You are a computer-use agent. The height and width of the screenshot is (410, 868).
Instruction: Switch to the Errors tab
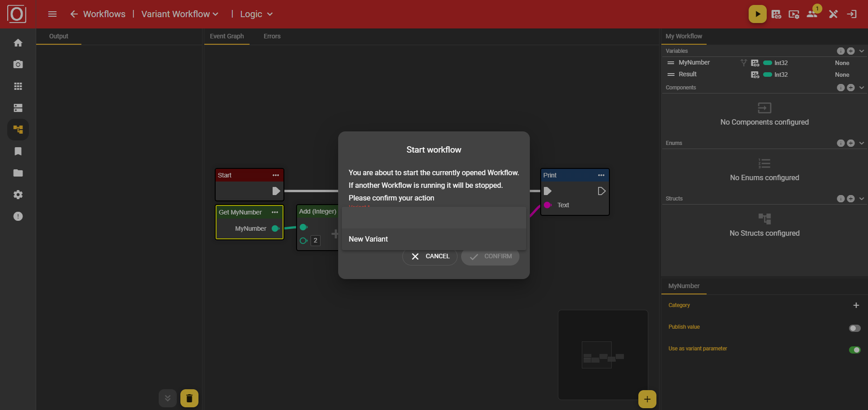pos(272,36)
